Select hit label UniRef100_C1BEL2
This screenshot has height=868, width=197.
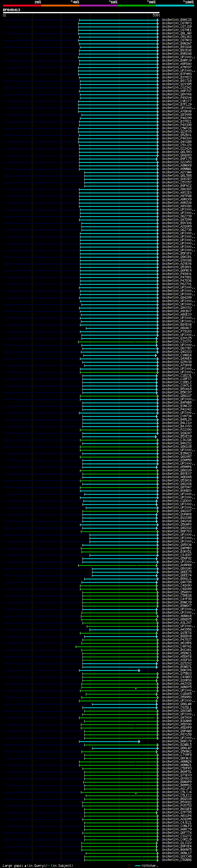pos(176,382)
